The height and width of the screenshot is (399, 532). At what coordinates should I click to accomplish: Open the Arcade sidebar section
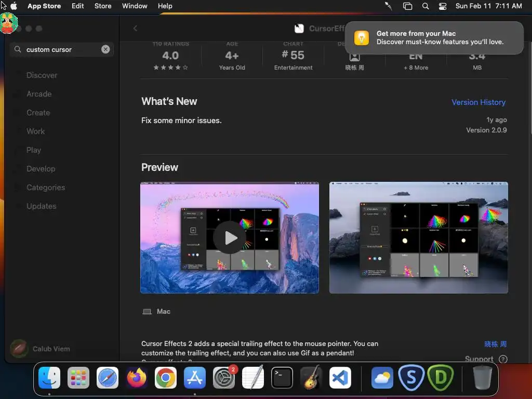click(39, 94)
